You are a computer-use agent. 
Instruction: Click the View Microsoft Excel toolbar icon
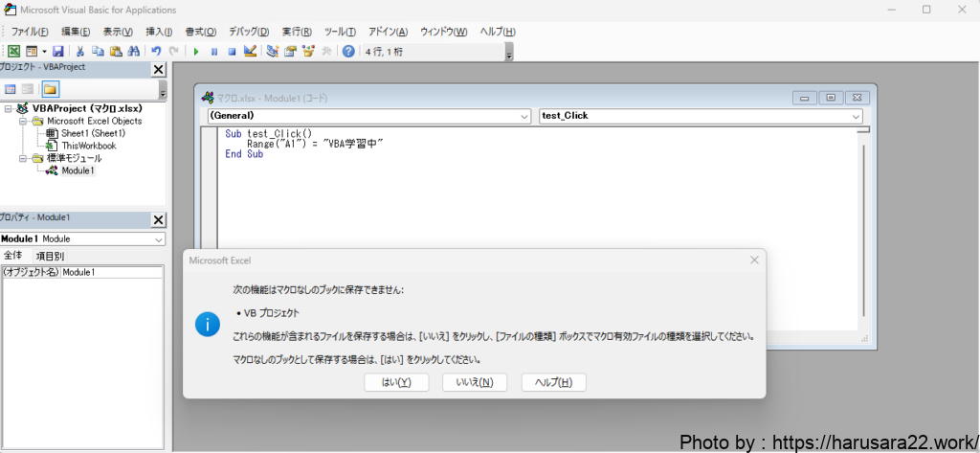click(12, 51)
